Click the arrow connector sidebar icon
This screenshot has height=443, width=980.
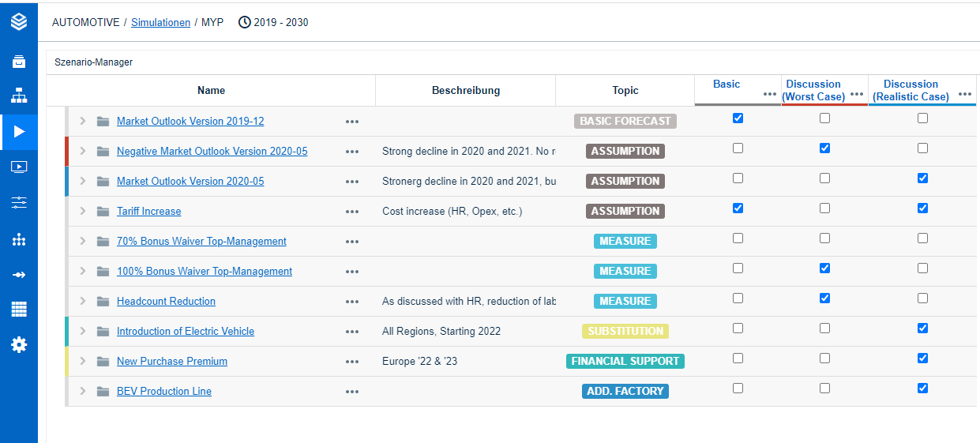point(19,274)
